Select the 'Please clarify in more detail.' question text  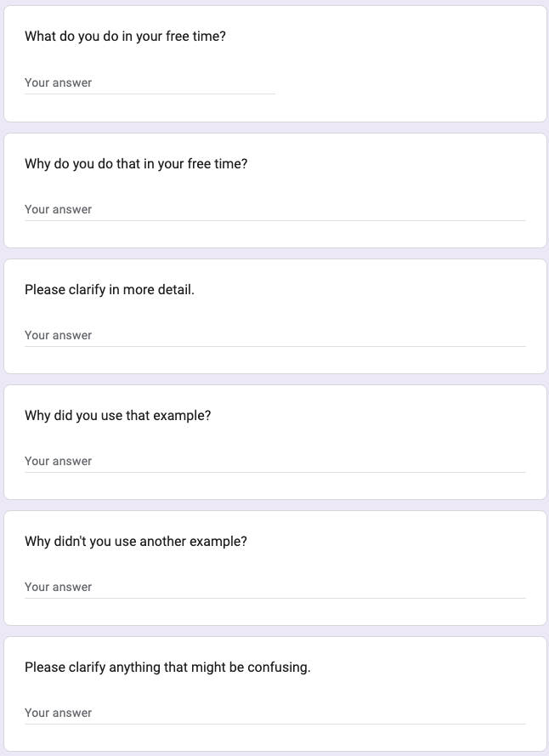[x=110, y=290]
